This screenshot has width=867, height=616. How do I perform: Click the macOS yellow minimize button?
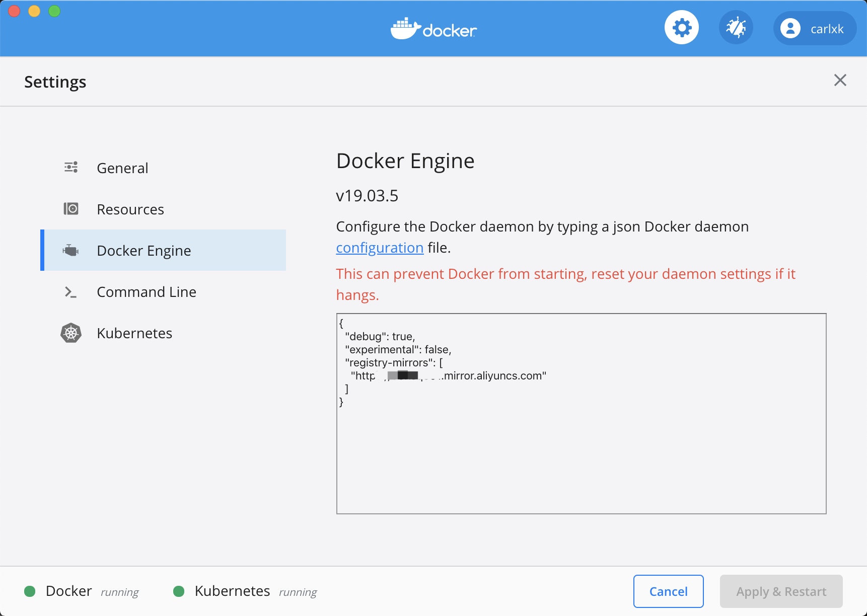[34, 11]
